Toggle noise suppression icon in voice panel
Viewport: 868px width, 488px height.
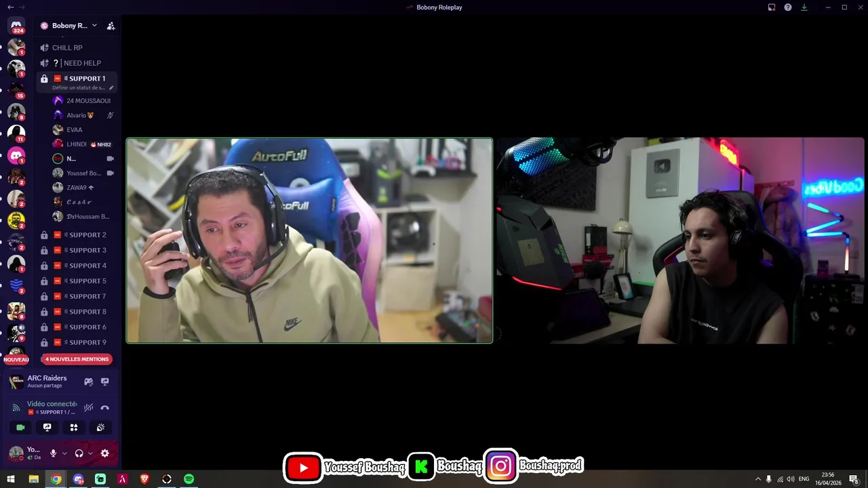88,407
